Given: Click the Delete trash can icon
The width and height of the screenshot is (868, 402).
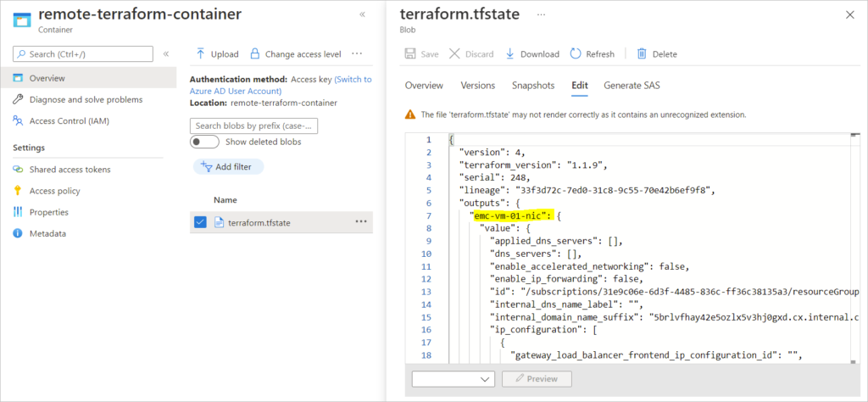Looking at the screenshot, I should click(x=642, y=53).
